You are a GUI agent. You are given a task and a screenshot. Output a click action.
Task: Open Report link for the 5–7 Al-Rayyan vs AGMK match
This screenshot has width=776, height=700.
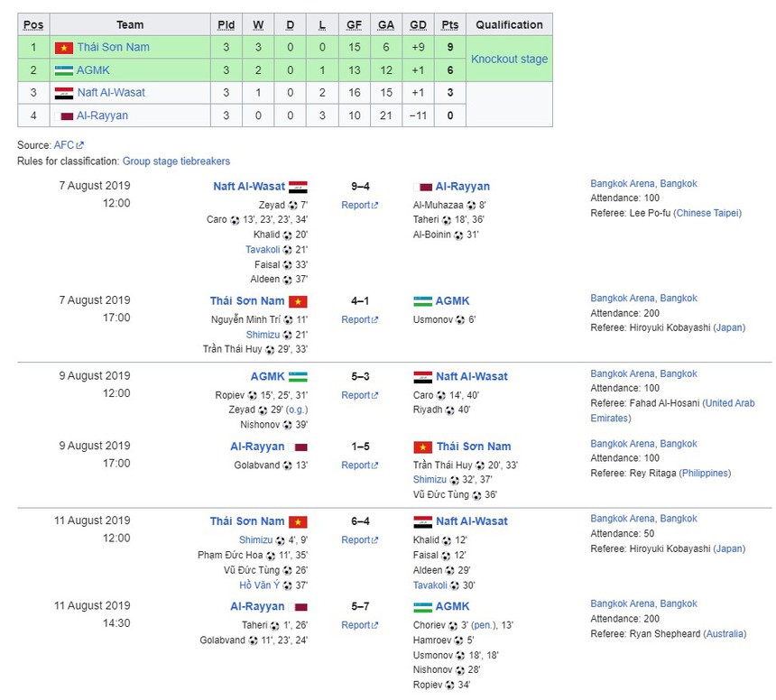356,625
